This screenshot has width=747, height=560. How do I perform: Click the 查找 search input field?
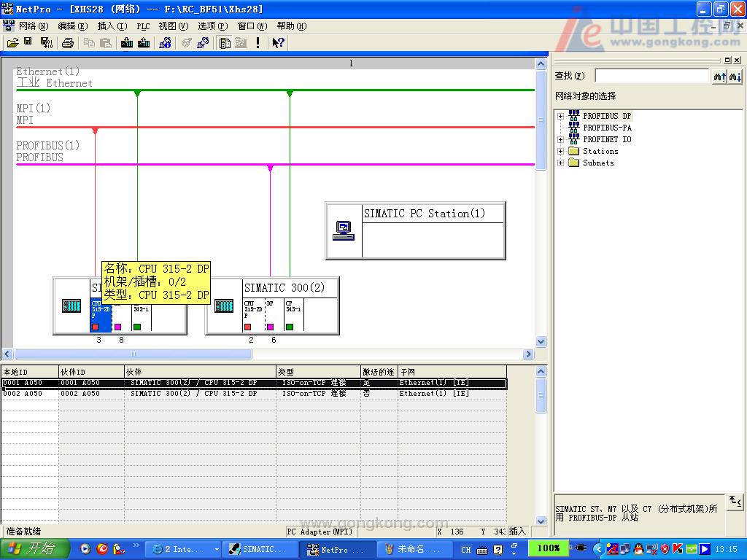click(651, 76)
